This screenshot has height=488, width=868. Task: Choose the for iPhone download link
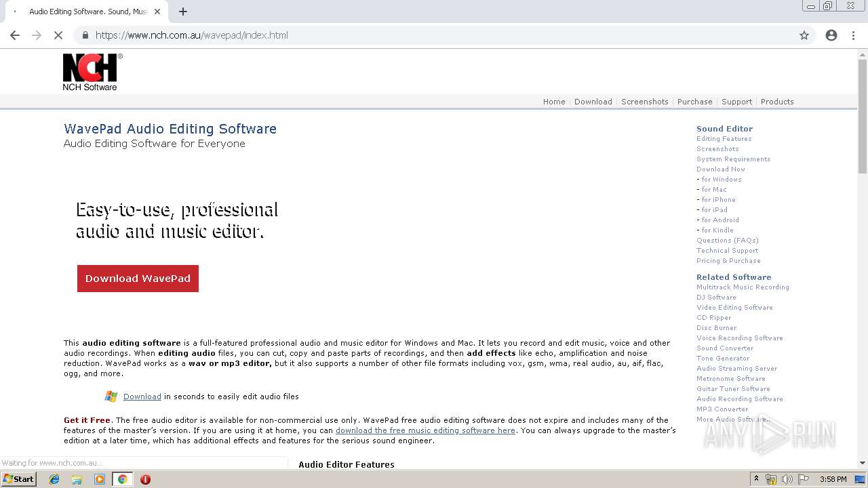(719, 200)
